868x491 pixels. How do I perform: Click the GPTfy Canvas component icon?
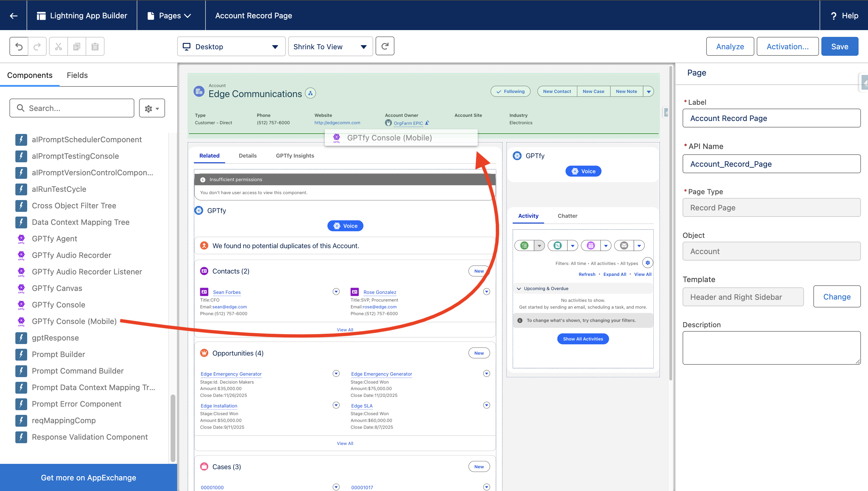click(21, 288)
